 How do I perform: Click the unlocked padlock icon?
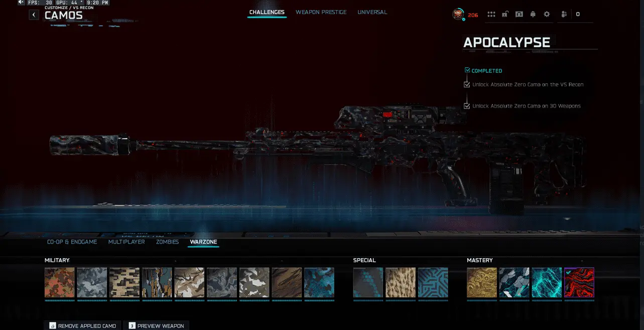[x=505, y=15]
